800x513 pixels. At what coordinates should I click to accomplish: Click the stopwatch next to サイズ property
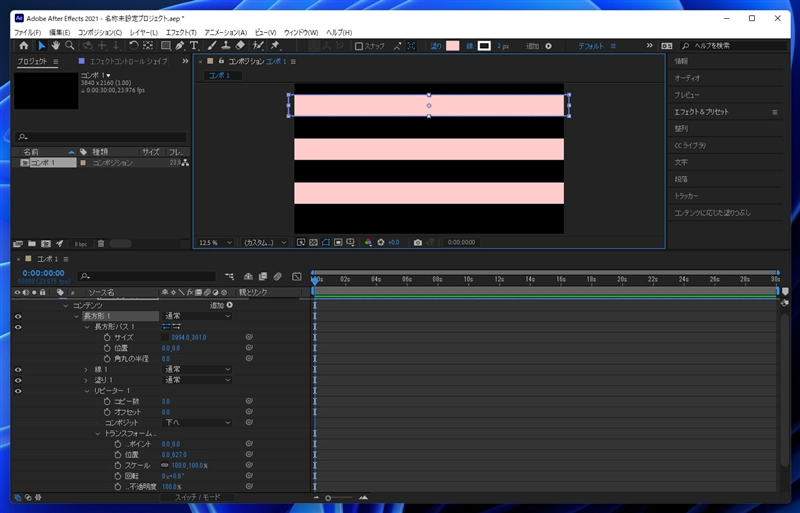[x=107, y=337]
